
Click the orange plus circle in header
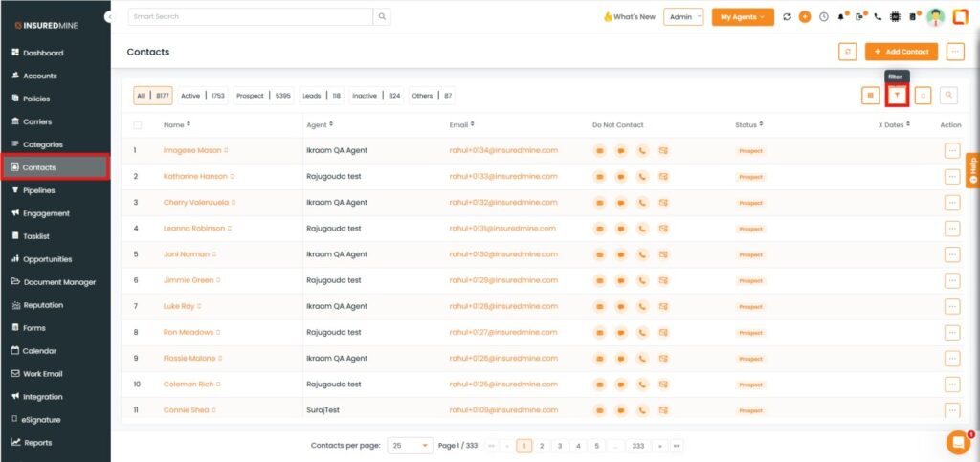[x=805, y=17]
